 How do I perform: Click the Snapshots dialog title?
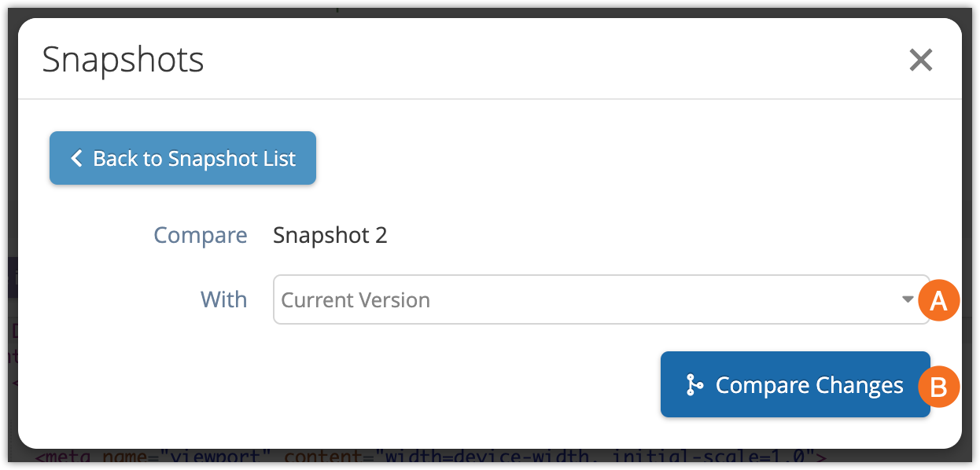point(123,60)
